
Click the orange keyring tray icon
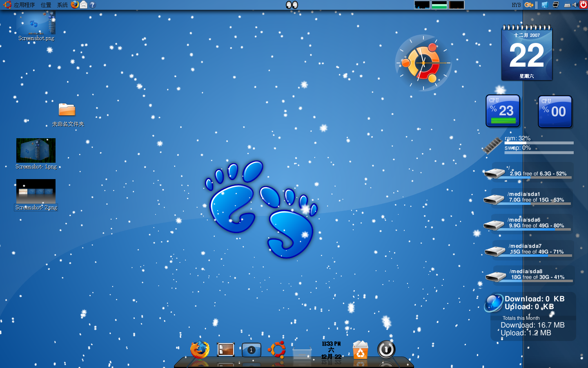[x=529, y=5]
